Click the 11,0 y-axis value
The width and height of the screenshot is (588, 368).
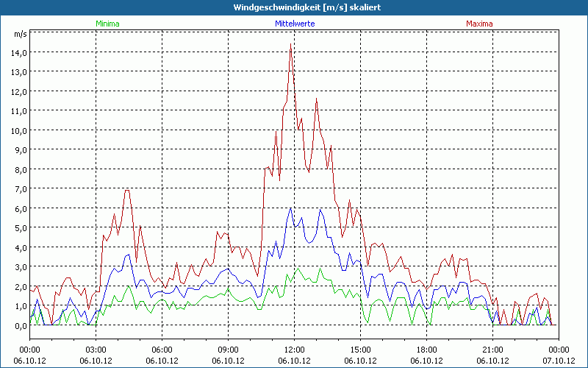(19, 111)
